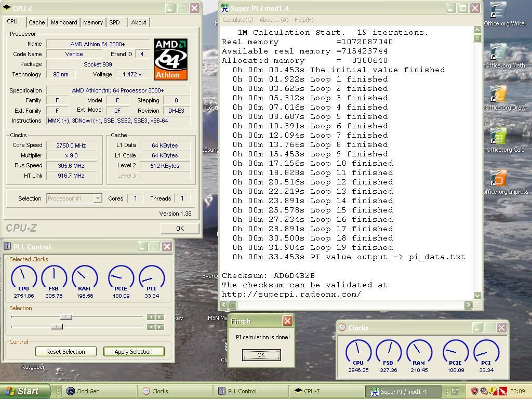Click OK in the CPU-Z window
Viewport: 532px width, 399px height.
180,229
